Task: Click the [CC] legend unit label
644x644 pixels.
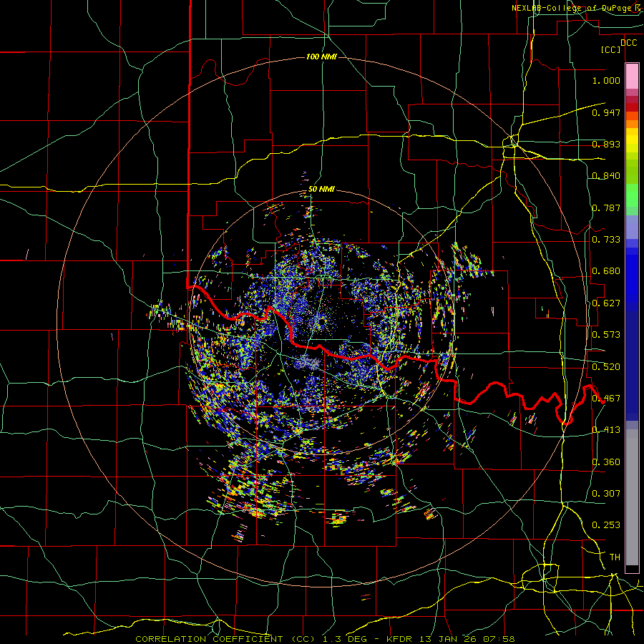Action: (610, 50)
